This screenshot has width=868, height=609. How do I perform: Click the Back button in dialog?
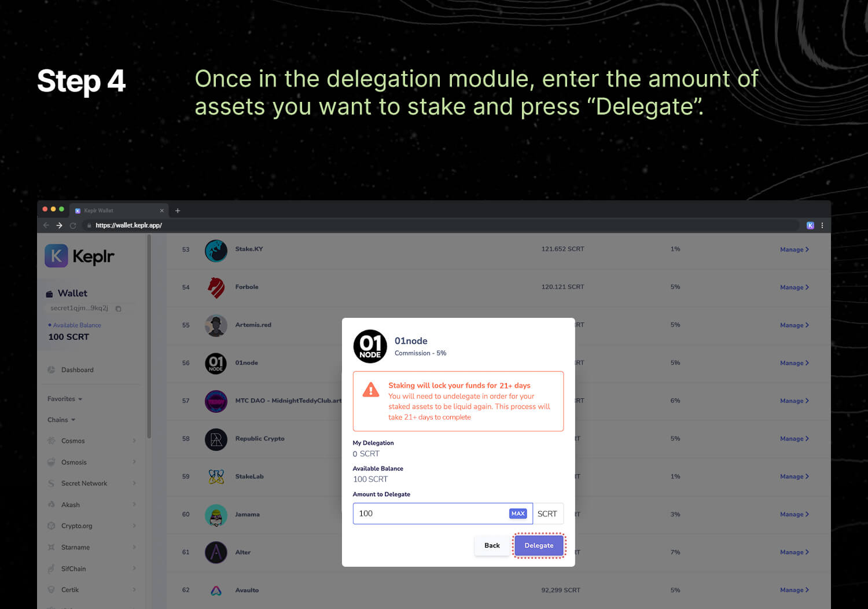492,545
